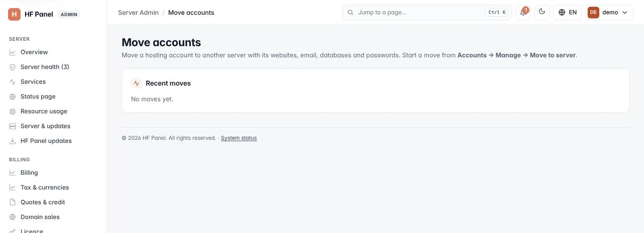Click the Status page globe icon
Image resolution: width=644 pixels, height=233 pixels.
coord(13,96)
